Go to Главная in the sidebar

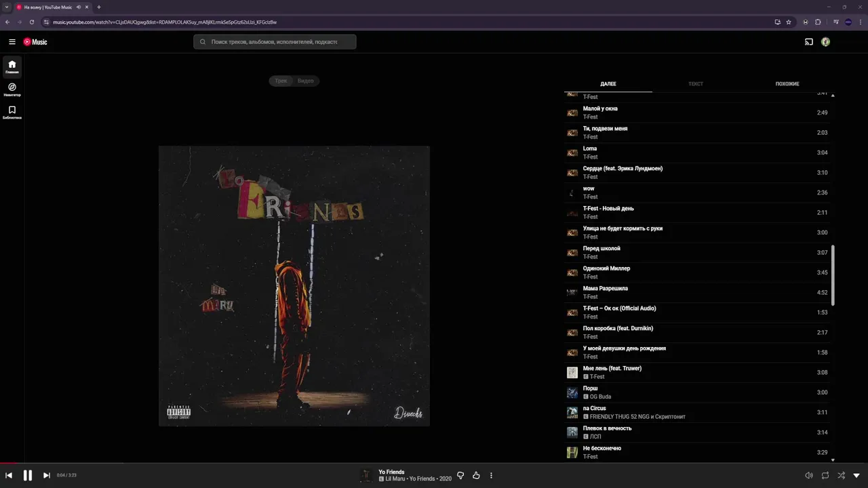[12, 67]
